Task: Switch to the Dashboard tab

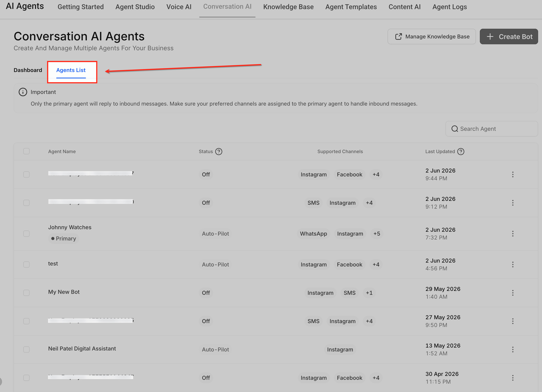Action: (28, 70)
